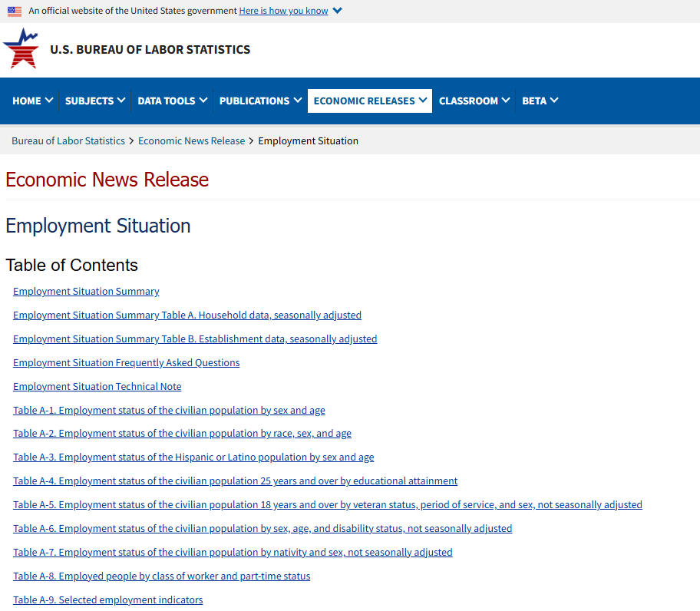Click the 'Table of Contents' heading
The width and height of the screenshot is (700, 611).
[x=71, y=265]
